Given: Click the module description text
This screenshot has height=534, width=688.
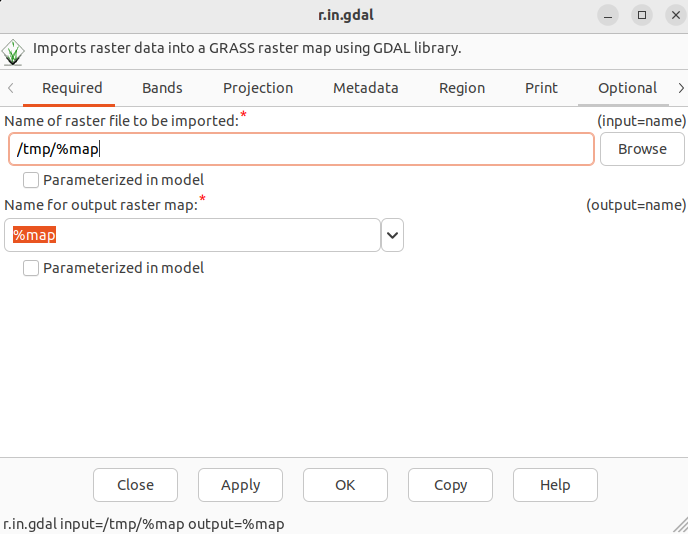Looking at the screenshot, I should point(247,48).
